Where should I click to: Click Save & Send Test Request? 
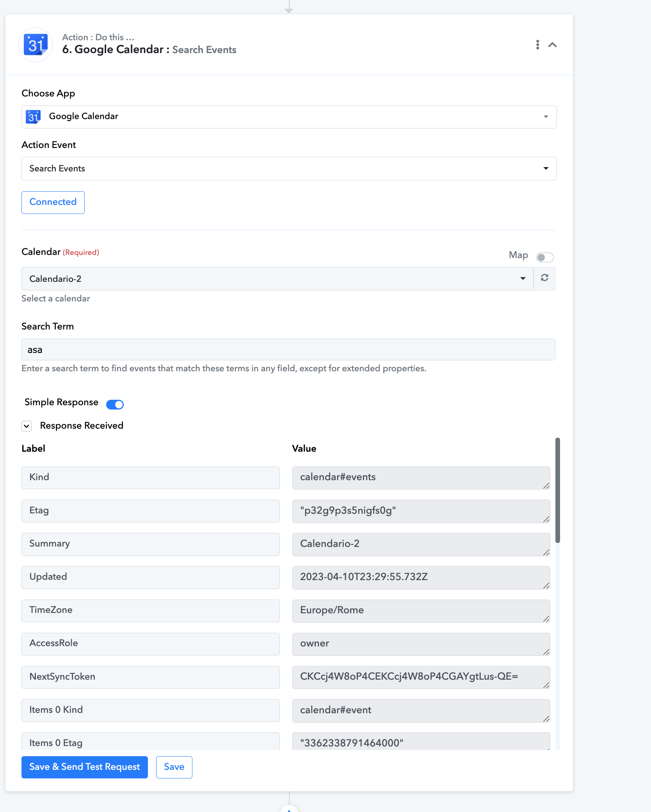pos(85,767)
